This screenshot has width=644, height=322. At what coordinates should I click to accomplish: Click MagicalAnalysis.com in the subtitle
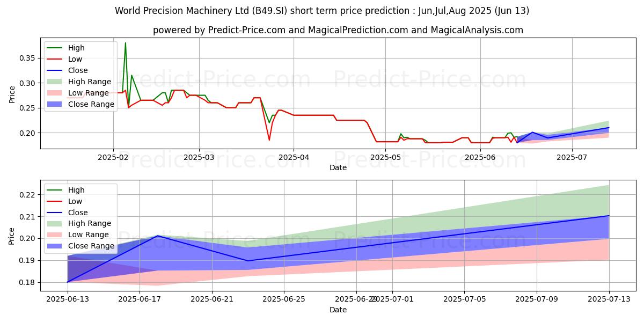click(477, 30)
